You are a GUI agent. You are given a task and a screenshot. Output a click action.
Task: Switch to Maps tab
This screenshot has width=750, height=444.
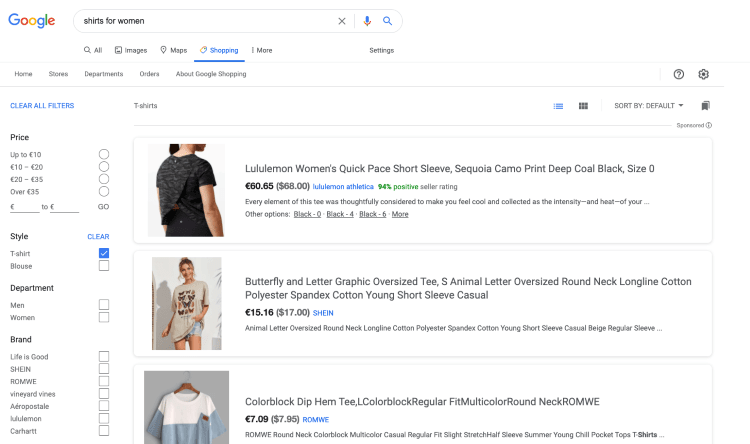click(x=173, y=50)
